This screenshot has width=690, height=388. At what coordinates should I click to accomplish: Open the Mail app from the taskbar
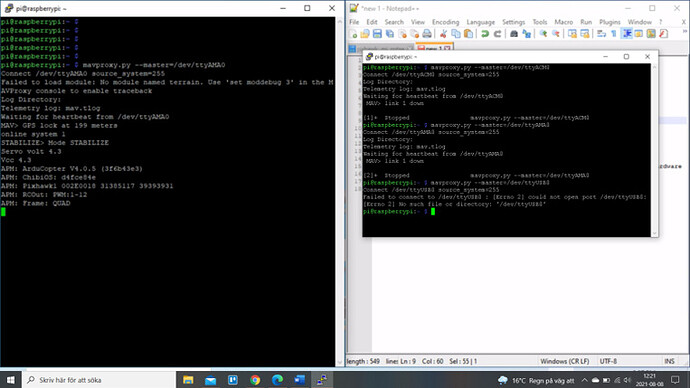(x=210, y=380)
